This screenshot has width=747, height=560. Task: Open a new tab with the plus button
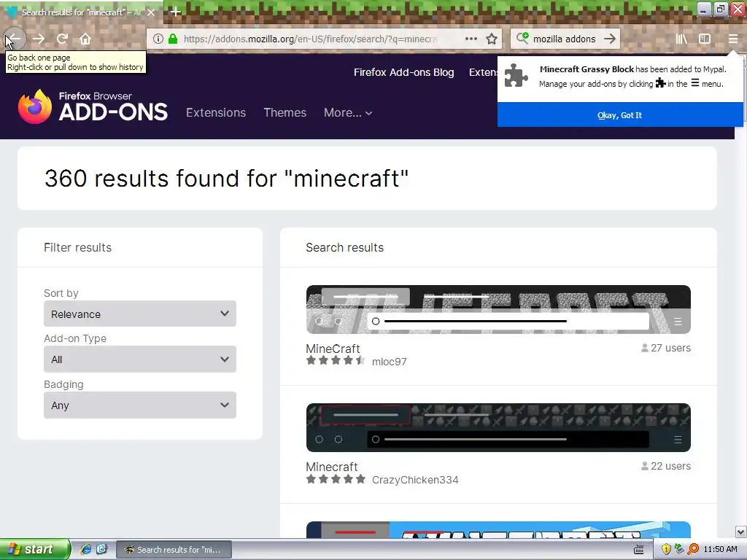pyautogui.click(x=176, y=12)
